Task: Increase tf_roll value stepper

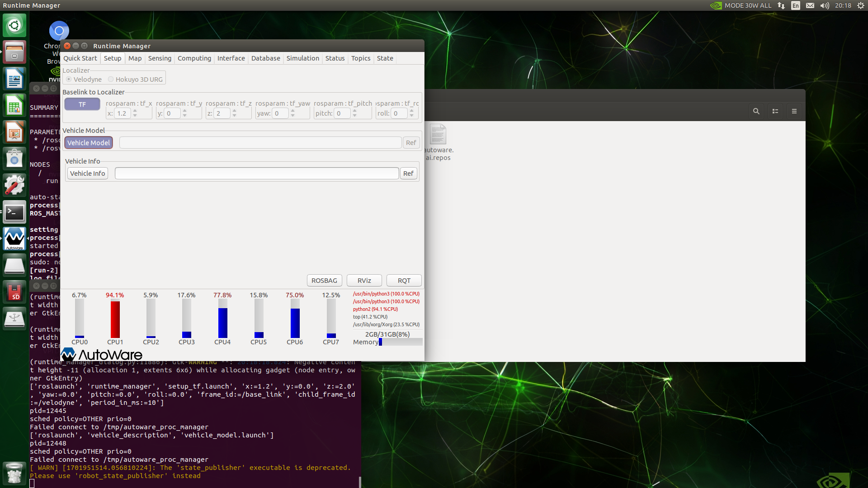Action: [x=411, y=111]
